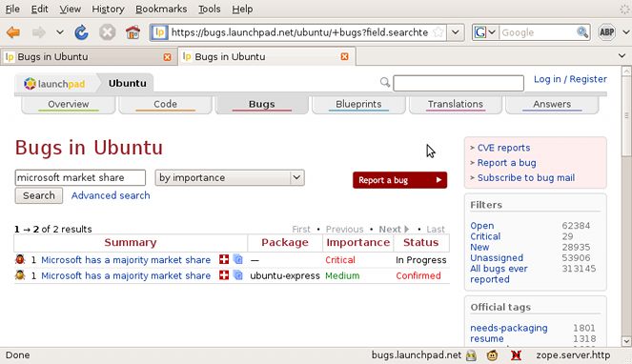The image size is (632, 364).
Task: Open the needs-packaging tag link
Action: [x=509, y=328]
